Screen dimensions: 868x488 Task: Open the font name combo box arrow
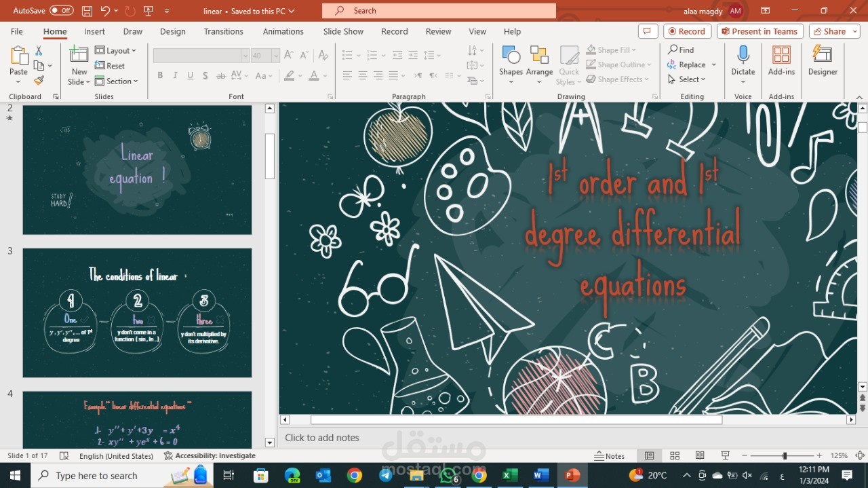(x=245, y=56)
